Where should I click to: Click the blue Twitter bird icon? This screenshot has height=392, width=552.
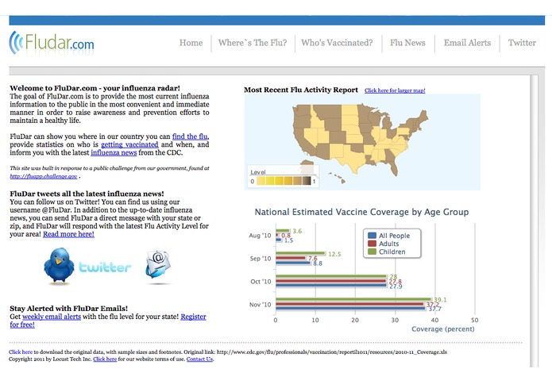[x=59, y=266]
